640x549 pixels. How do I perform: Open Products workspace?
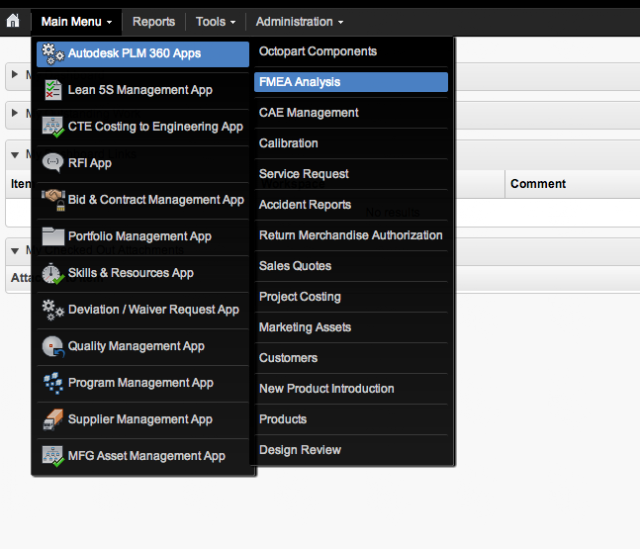click(351, 419)
